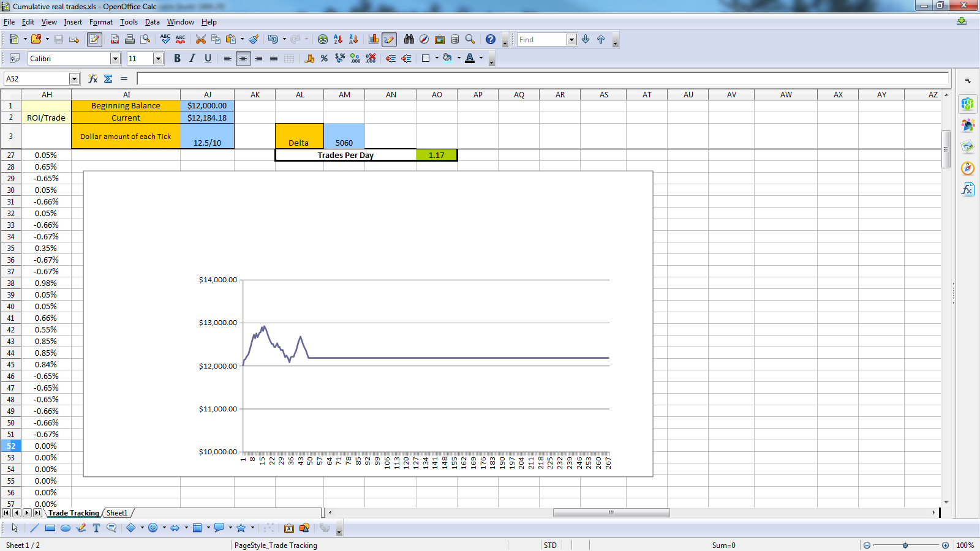Insert a hyperlink via the toolbar

tap(323, 39)
